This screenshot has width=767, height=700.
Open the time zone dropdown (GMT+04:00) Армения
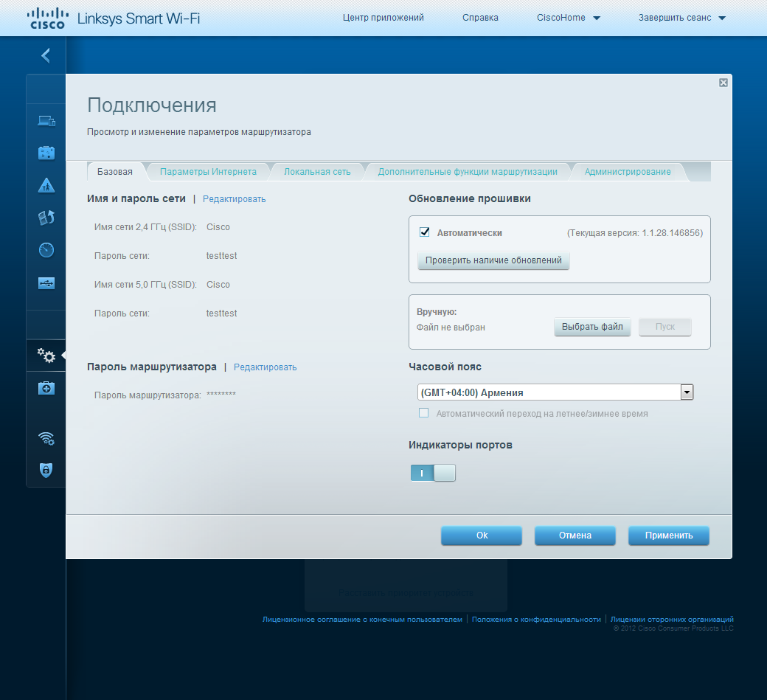tap(555, 392)
